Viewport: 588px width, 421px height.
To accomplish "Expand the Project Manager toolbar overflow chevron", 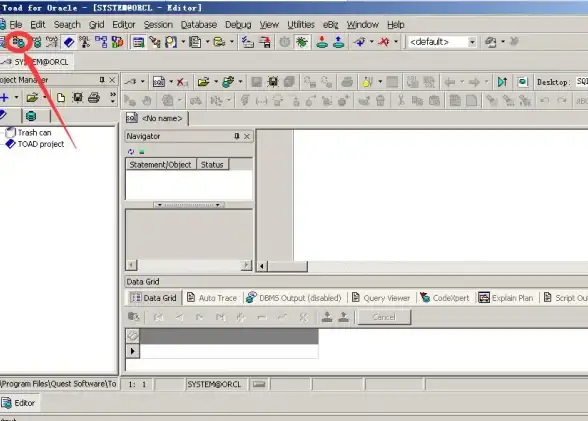I will (112, 98).
